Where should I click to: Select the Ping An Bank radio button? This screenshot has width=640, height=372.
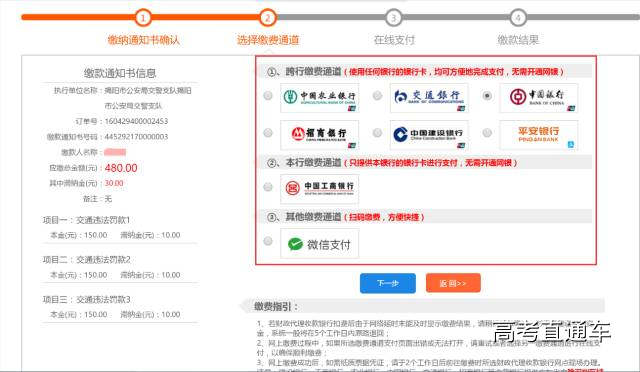click(x=487, y=133)
